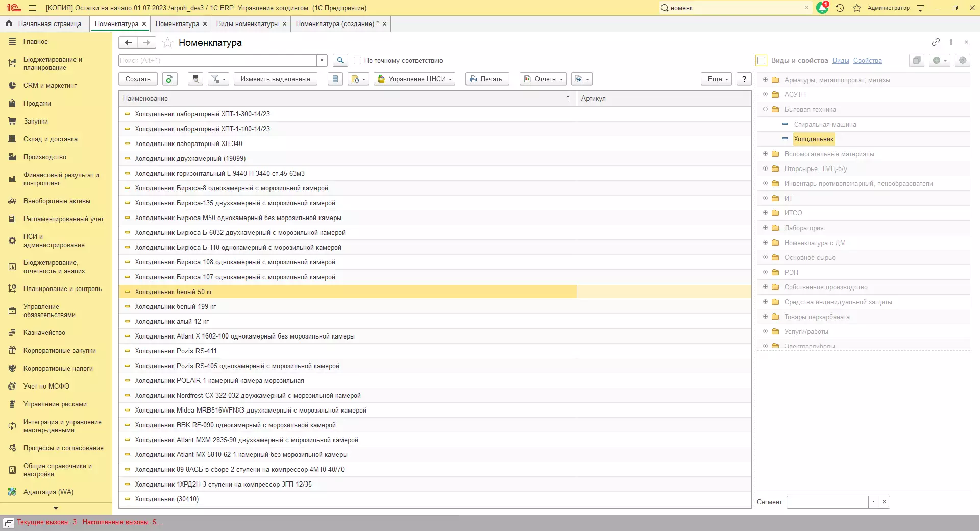Click the 'Поиск (Alt+1)' search field
Screen dimensions: 980x531
(217, 60)
